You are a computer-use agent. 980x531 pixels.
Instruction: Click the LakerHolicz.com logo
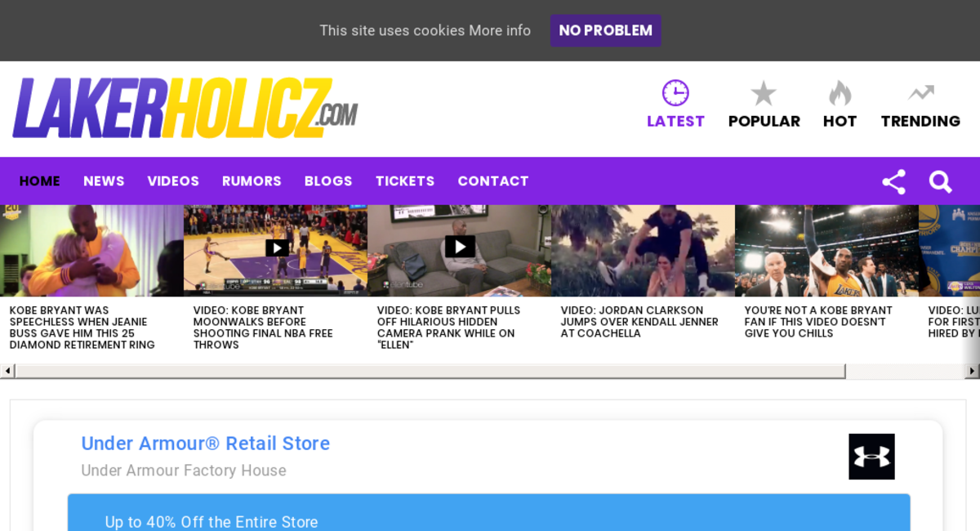[185, 108]
